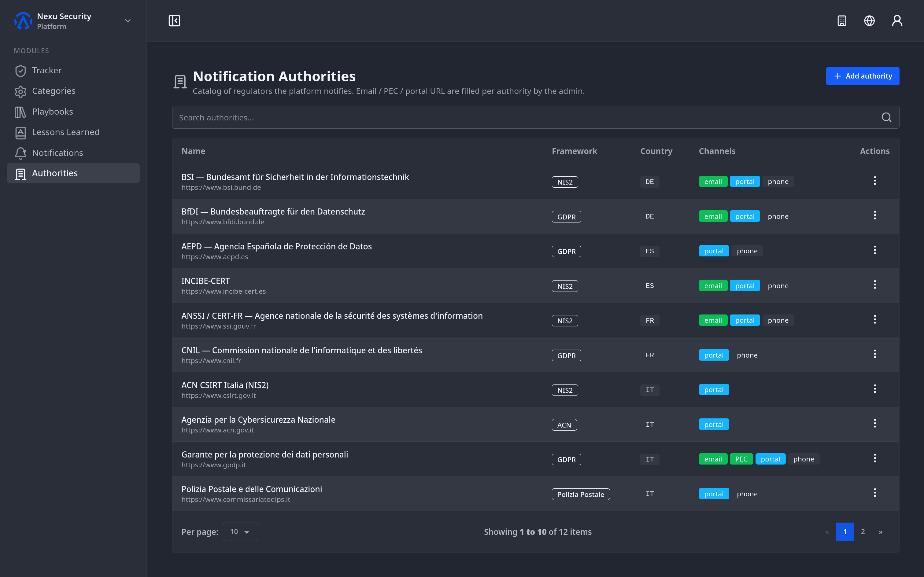This screenshot has height=577, width=924.
Task: Click the phone badge in the AEPD row
Action: pos(747,251)
